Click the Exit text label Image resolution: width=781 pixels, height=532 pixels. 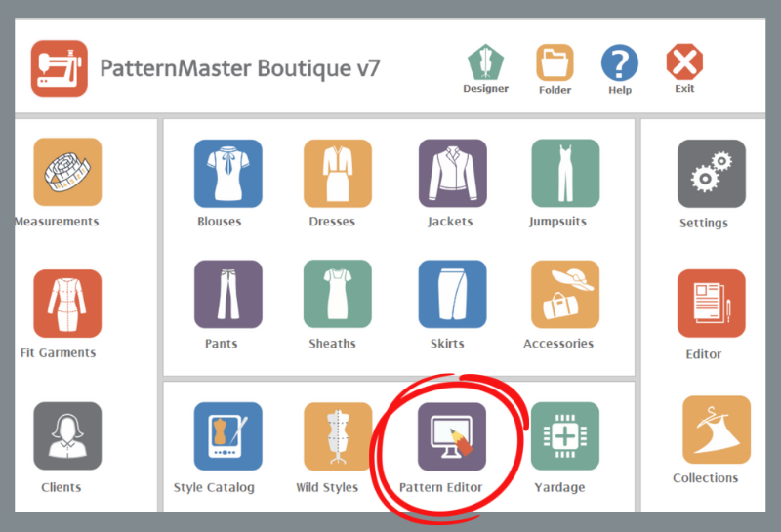click(684, 88)
